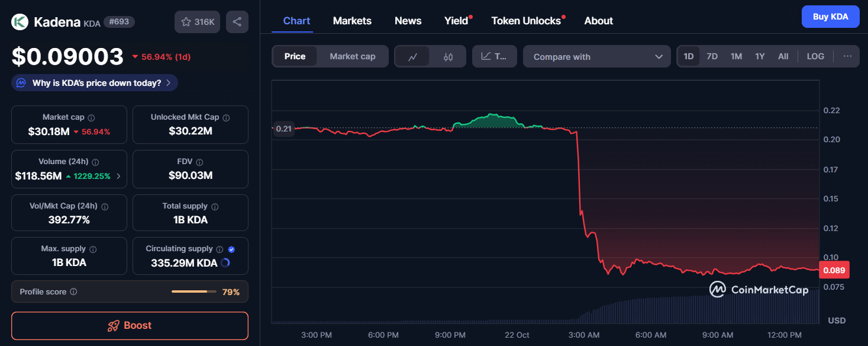
Task: Expand Why is KDA's price down today
Action: [95, 83]
